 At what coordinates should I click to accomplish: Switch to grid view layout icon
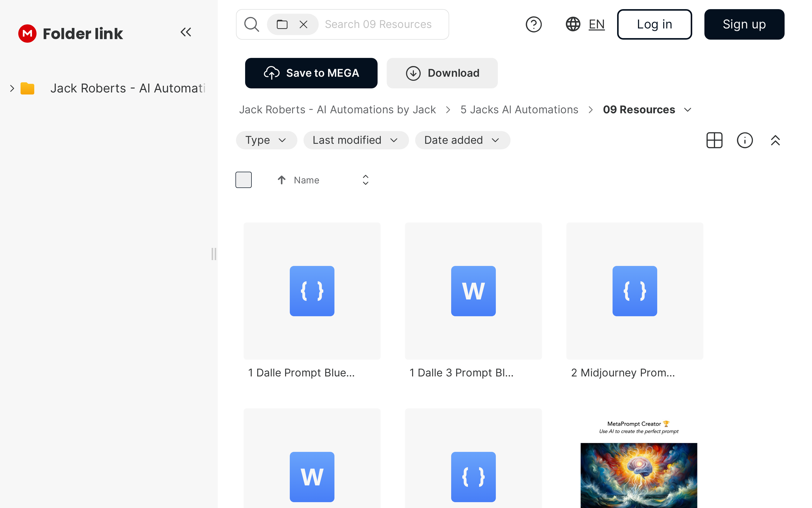[714, 140]
